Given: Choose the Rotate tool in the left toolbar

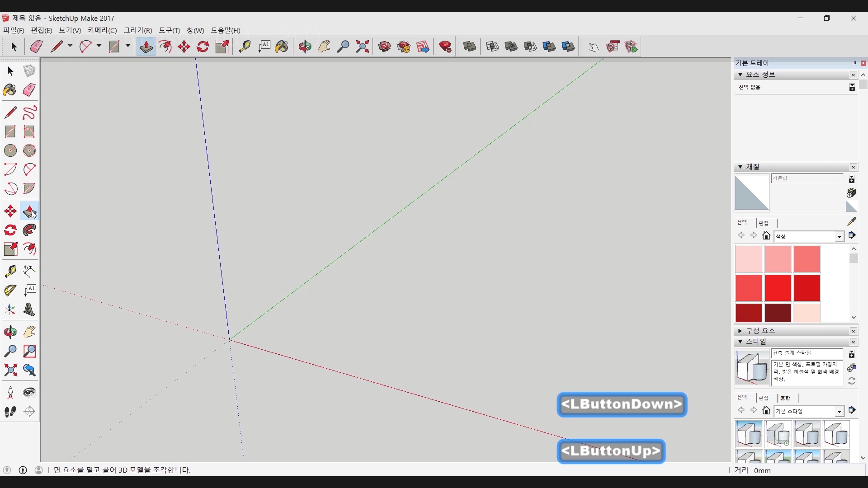Looking at the screenshot, I should click(10, 230).
